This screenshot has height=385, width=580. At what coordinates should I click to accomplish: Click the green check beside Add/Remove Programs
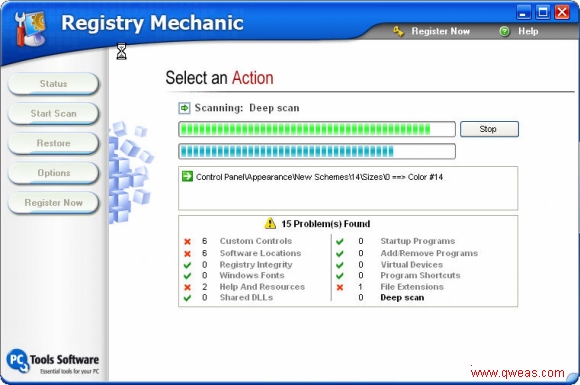pyautogui.click(x=340, y=254)
